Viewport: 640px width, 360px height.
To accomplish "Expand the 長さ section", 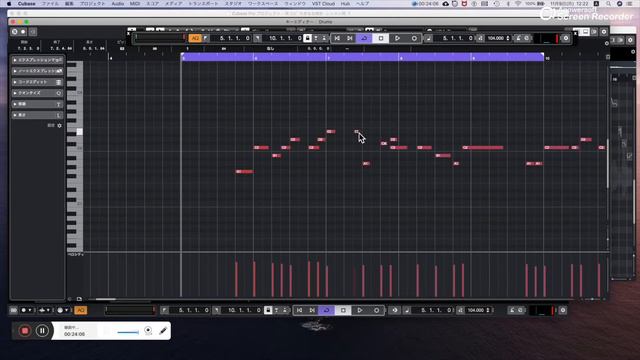I will pos(38,115).
